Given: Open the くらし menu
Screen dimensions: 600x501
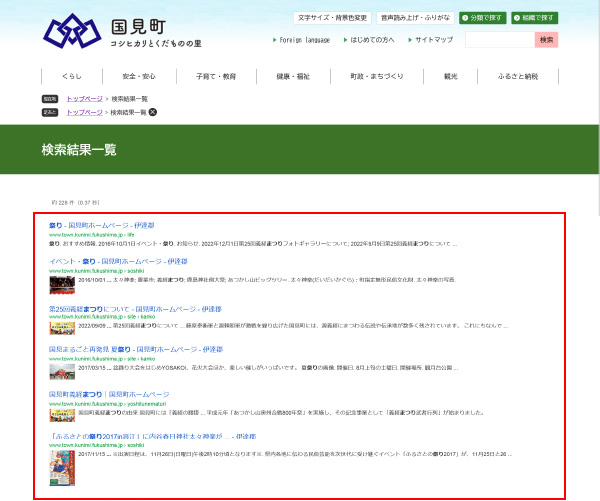Looking at the screenshot, I should coord(72,77).
